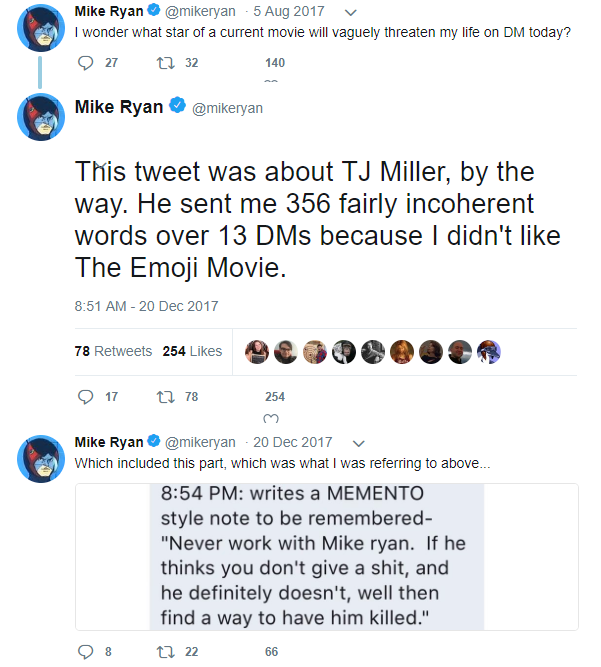This screenshot has width=601, height=667.
Task: Open the 254 Likes list
Action: click(192, 351)
